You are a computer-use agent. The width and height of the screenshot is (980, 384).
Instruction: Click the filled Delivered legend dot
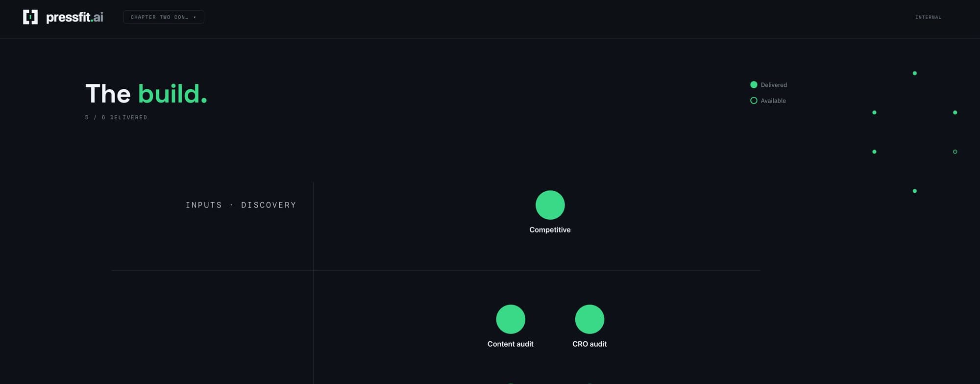pyautogui.click(x=754, y=85)
